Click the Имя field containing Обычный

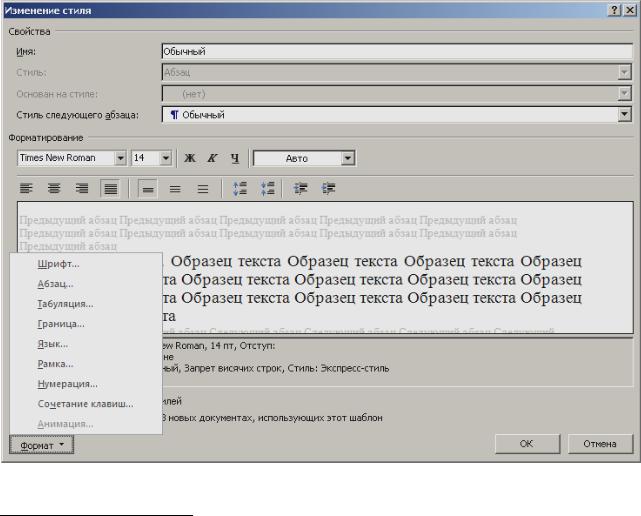coord(397,52)
